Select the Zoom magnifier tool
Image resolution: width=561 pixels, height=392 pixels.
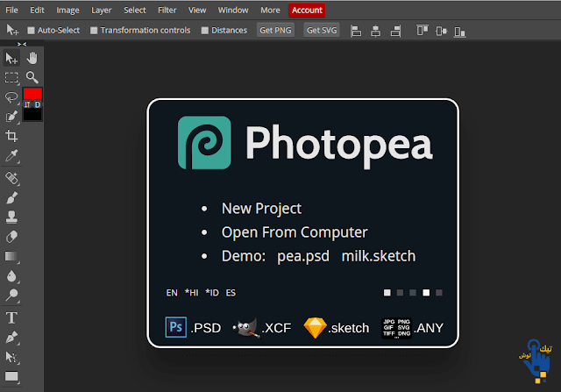tap(32, 77)
